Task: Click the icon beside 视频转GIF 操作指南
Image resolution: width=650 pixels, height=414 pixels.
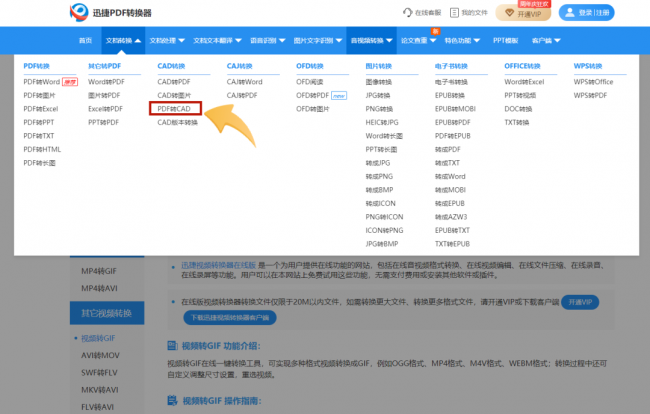Action: coord(172,400)
